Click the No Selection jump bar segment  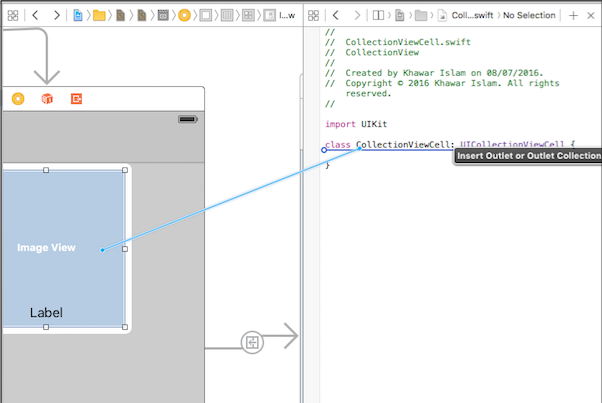click(530, 16)
